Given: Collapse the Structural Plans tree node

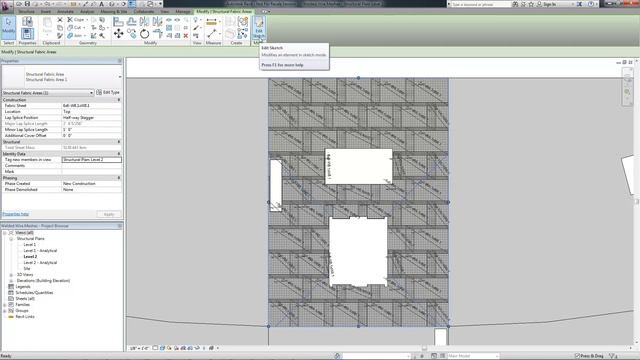Looking at the screenshot, I should (x=11, y=239).
